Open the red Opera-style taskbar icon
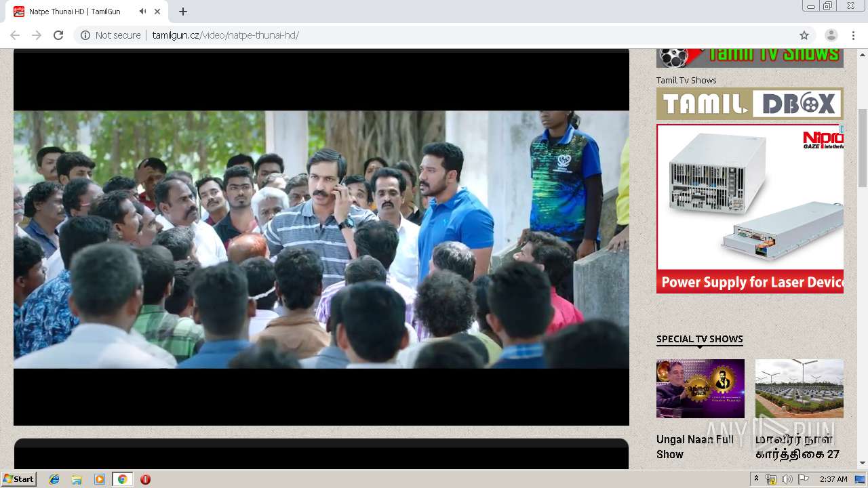Screen dimensions: 868x488 (145, 479)
